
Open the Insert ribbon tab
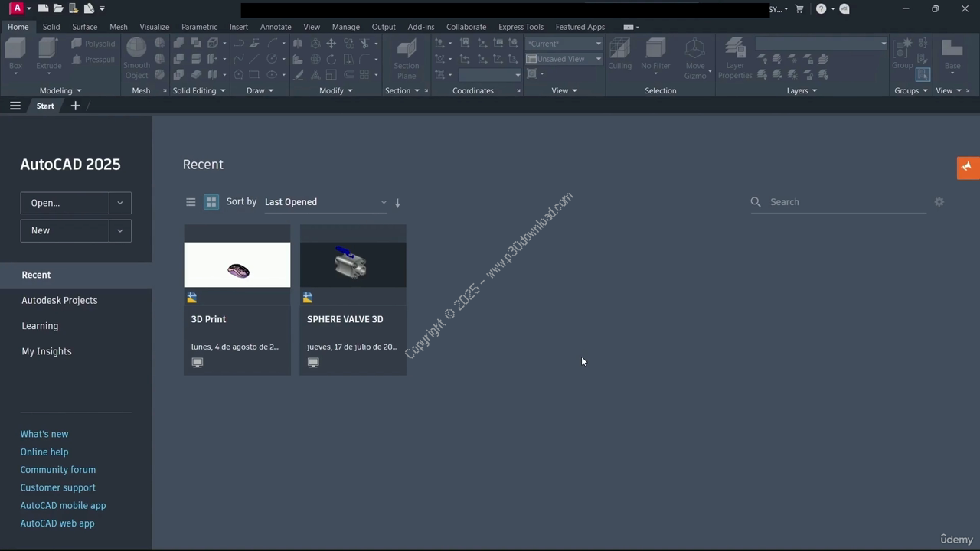pos(238,27)
